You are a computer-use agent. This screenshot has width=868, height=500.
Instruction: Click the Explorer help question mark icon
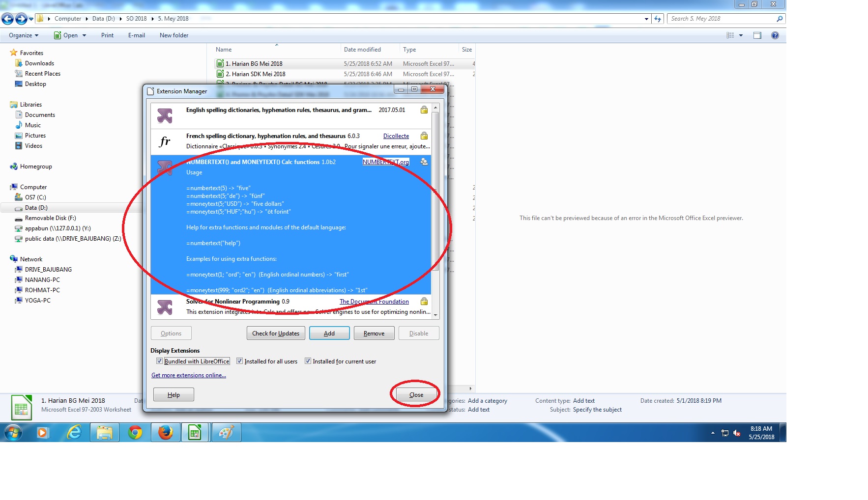coord(775,35)
